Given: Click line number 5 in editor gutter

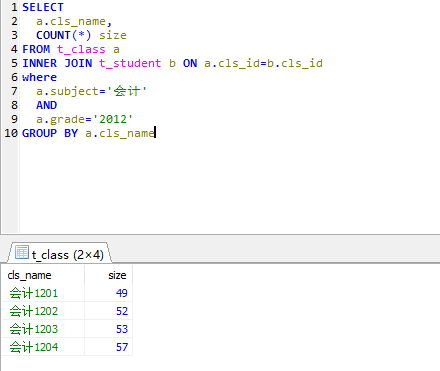Looking at the screenshot, I should (14, 63).
